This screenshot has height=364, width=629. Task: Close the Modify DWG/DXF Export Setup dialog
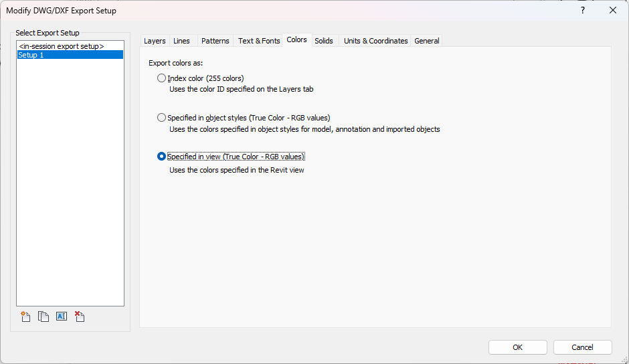coord(612,11)
